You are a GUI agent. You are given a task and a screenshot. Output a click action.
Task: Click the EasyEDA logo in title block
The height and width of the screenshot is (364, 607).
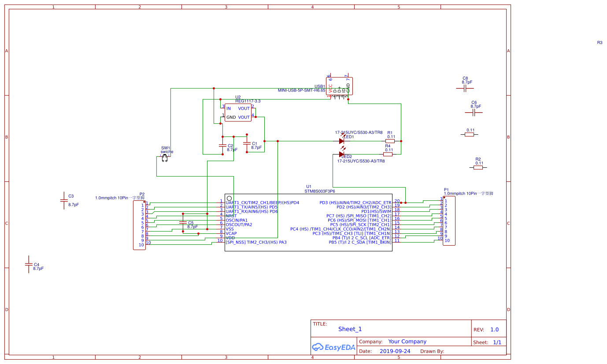pyautogui.click(x=333, y=347)
